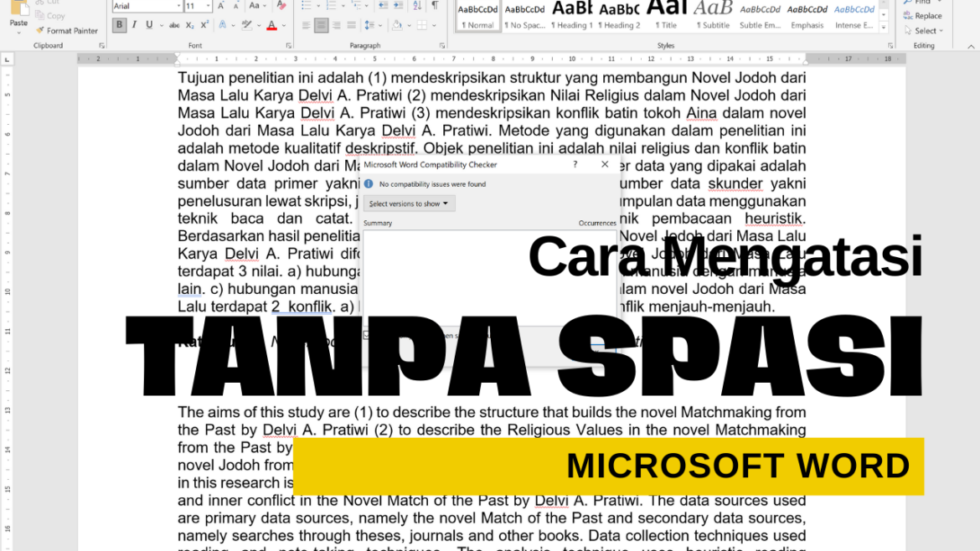Click the Sort icon in Paragraph group
This screenshot has width=980, height=551.
click(416, 7)
